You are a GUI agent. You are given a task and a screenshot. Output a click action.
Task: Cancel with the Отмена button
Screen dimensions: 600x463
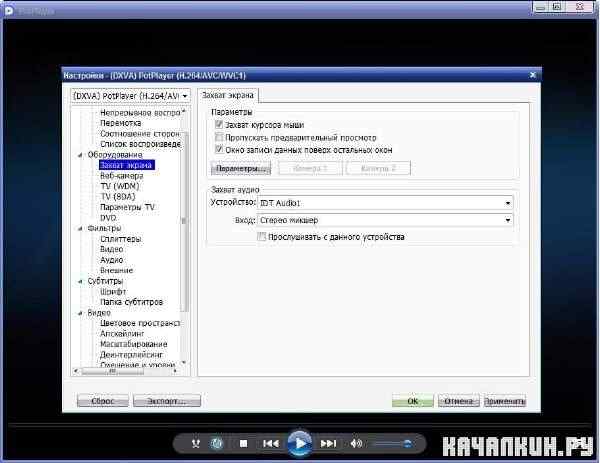[x=458, y=401]
